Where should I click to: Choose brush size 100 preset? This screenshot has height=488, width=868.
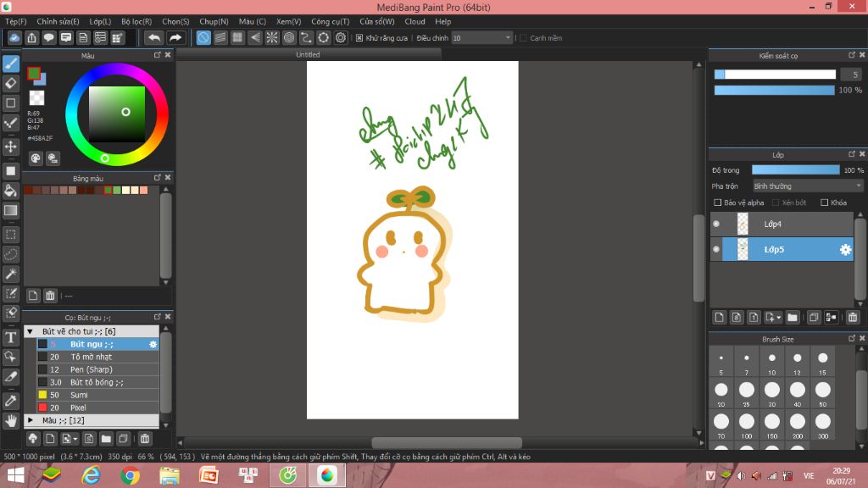746,426
